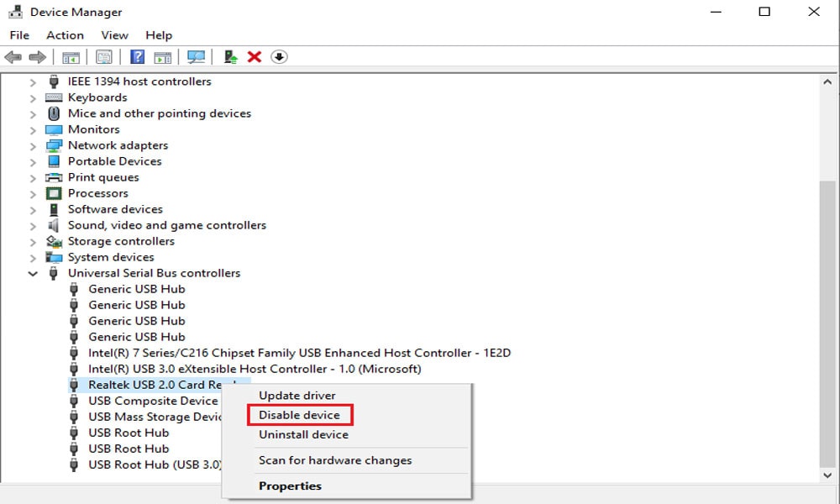
Task: Click the Processors chip icon
Action: [54, 193]
